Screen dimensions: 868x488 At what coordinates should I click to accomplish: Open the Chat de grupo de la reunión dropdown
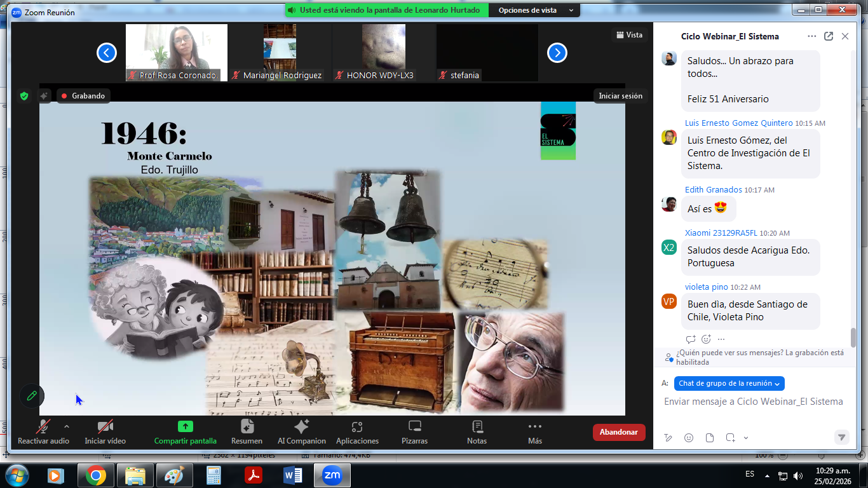(728, 383)
